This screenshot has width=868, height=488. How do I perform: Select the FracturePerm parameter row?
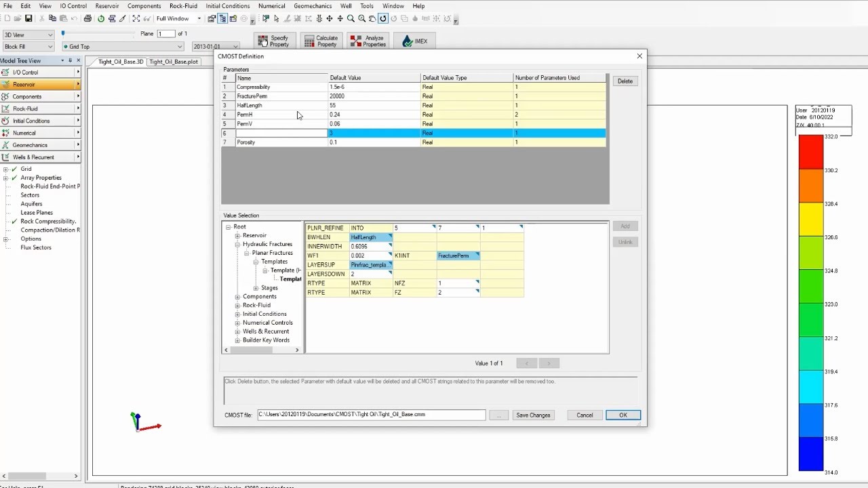coord(414,96)
